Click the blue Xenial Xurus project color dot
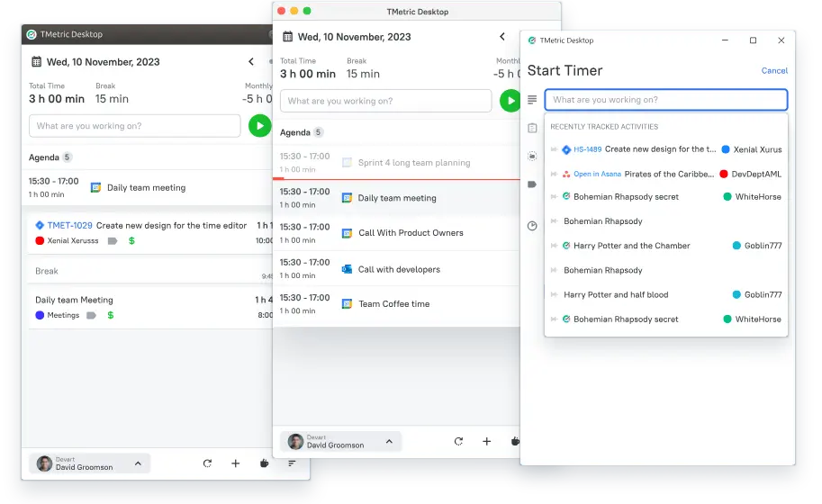 [x=726, y=149]
